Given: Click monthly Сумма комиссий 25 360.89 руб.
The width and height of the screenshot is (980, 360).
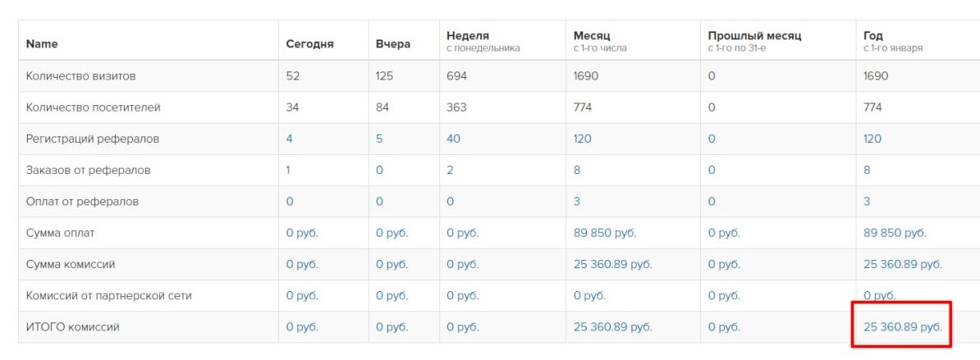Looking at the screenshot, I should point(612,264).
